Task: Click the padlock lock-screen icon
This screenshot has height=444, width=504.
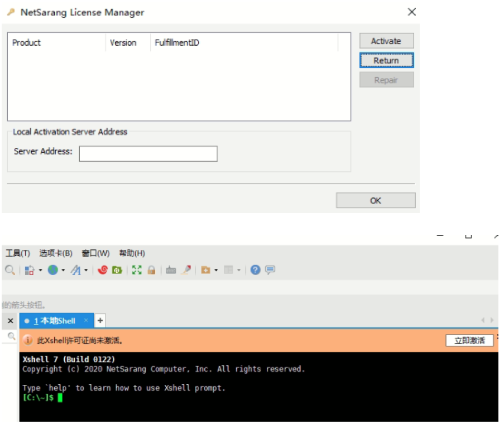Action: [151, 270]
